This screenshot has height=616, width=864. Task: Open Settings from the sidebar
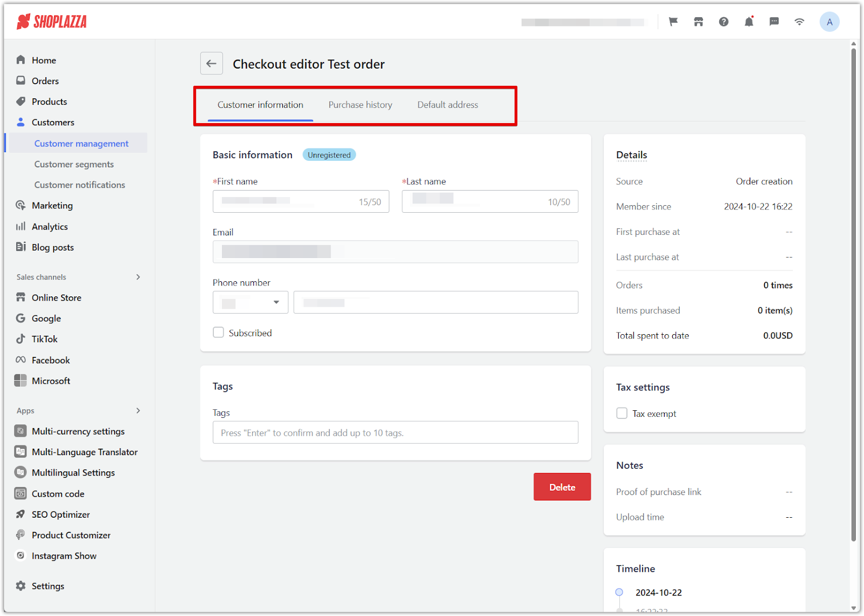[48, 586]
